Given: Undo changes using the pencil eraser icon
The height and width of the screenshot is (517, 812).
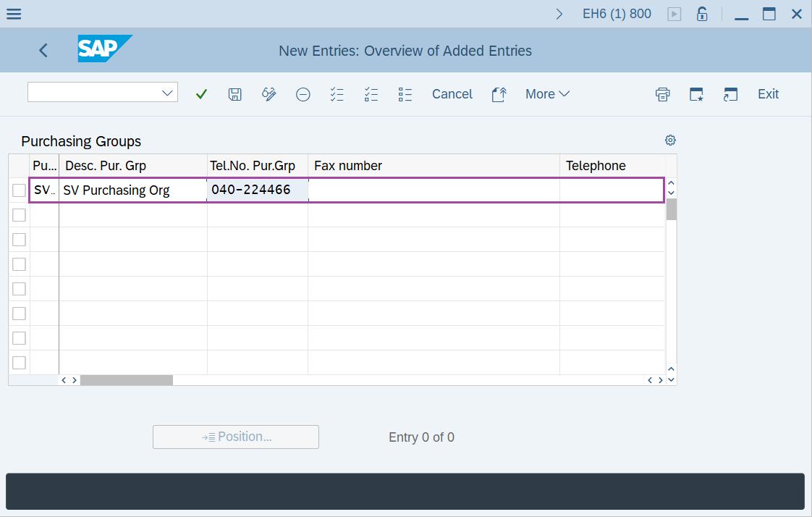Looking at the screenshot, I should pyautogui.click(x=268, y=94).
